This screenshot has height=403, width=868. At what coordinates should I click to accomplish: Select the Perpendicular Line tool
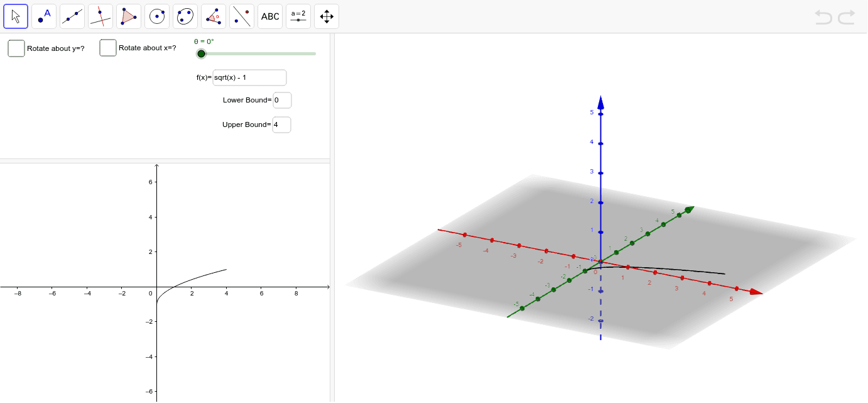tap(100, 16)
